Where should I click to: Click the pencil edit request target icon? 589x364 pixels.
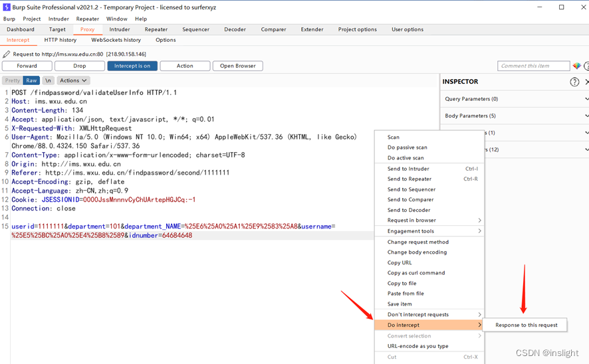coord(7,54)
